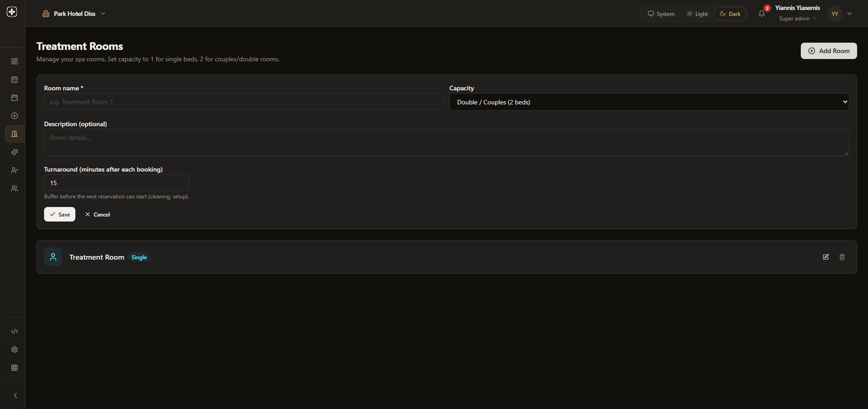Open the notifications bell

pyautogui.click(x=762, y=14)
